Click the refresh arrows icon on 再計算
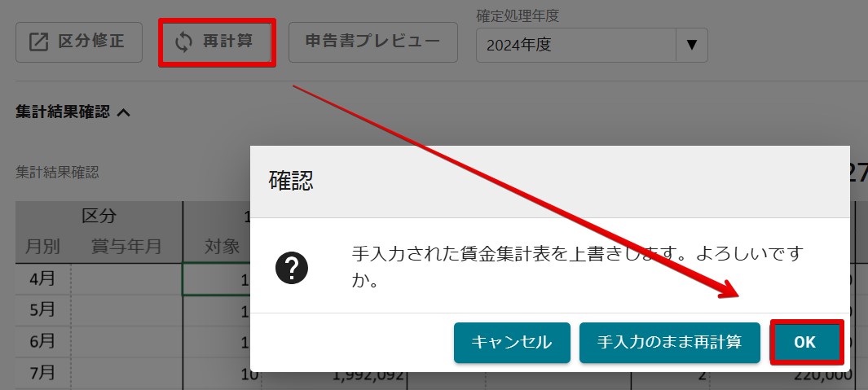This screenshot has height=390, width=868. tap(183, 42)
